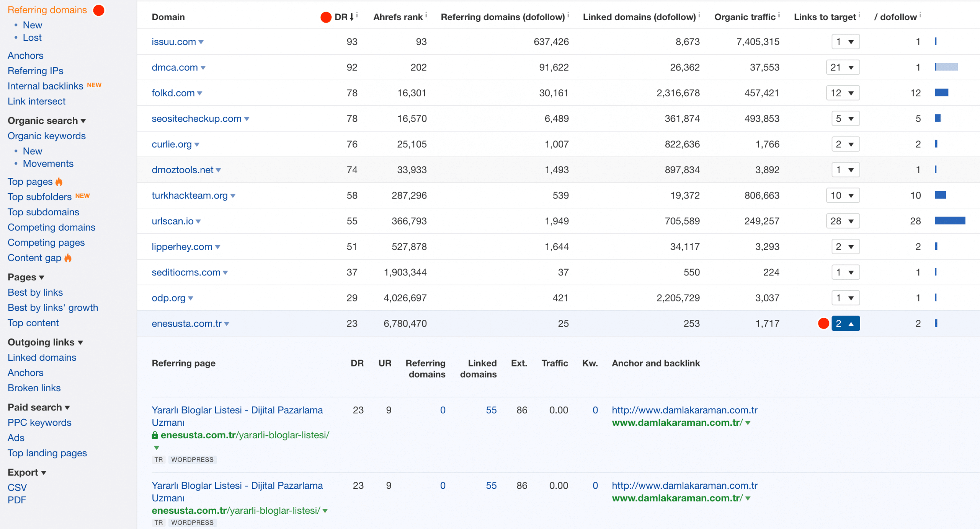Open the Link intersect report
The width and height of the screenshot is (980, 529).
[x=36, y=101]
